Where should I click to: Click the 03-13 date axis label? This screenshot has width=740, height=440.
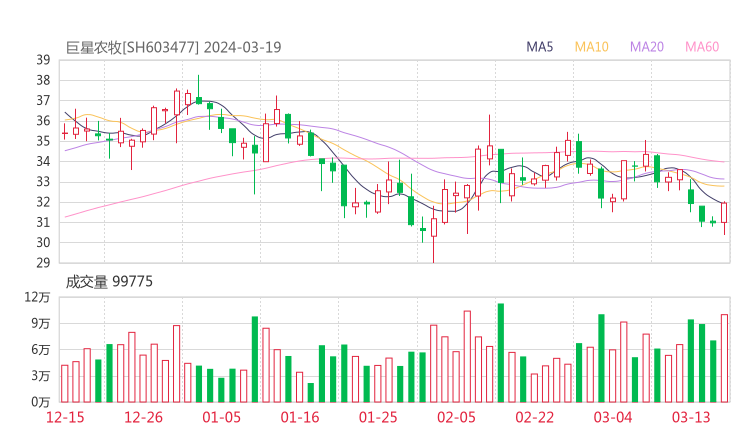coord(691,417)
